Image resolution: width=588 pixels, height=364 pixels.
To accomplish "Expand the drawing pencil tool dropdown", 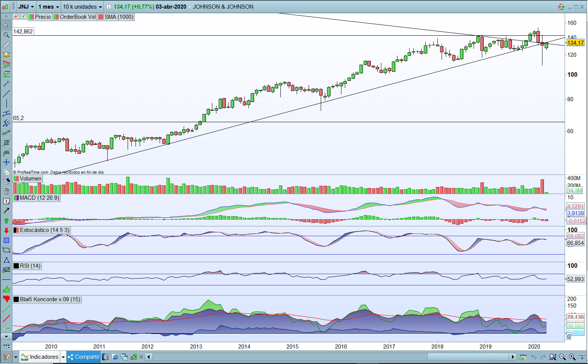I will click(x=16, y=357).
